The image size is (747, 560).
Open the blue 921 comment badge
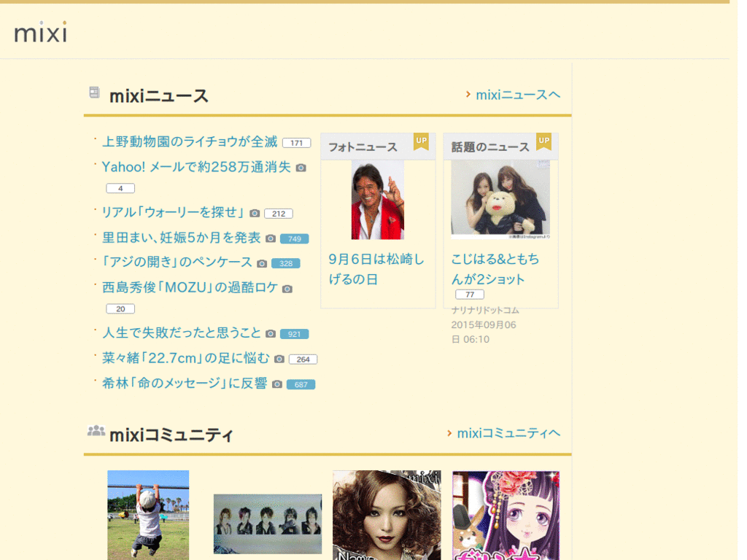point(295,334)
